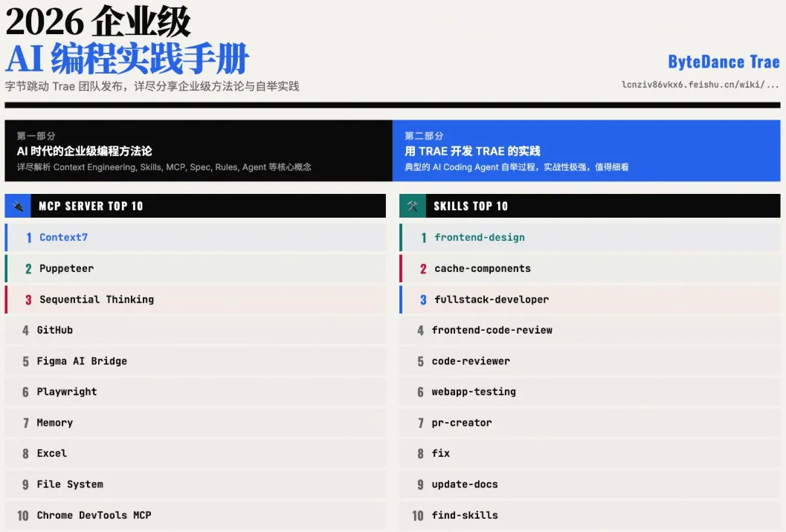Select the webapp-testing skill
Screen dimensions: 786x532
590,392
